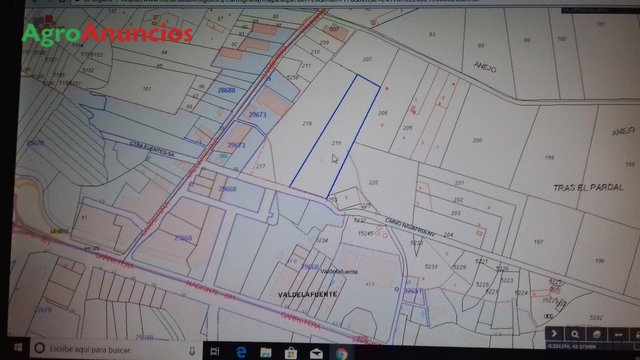Open the map layers tool
Viewport: 640px width, 360px height.
(x=596, y=335)
